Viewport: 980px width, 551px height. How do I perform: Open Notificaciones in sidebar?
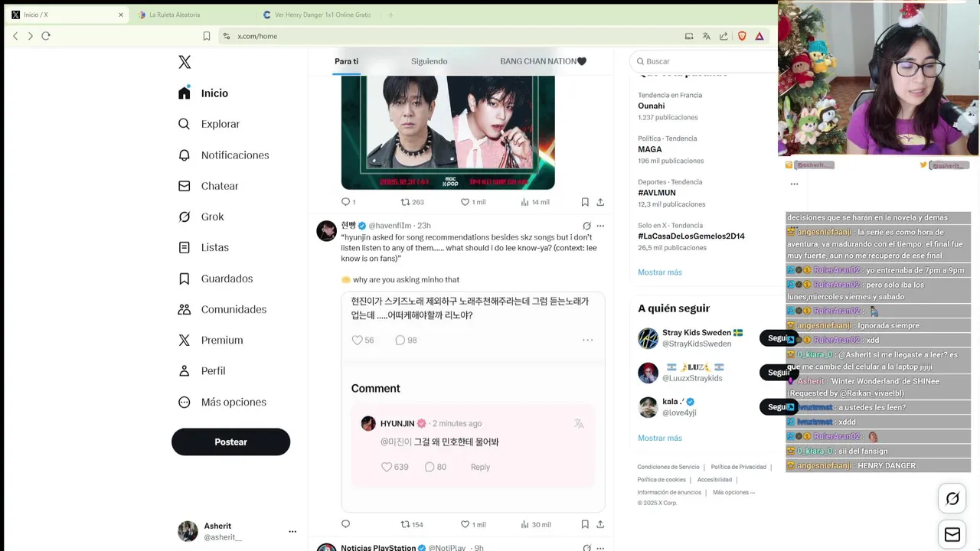(224, 155)
